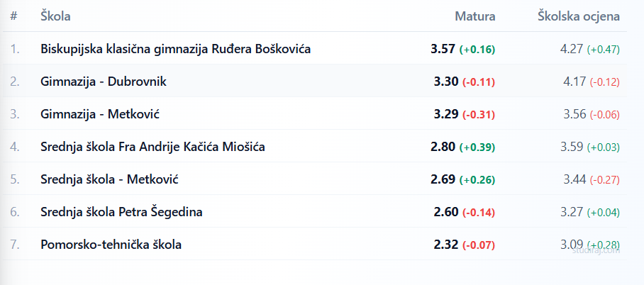The width and height of the screenshot is (644, 285).
Task: Click the 4.27 school grade value
Action: click(572, 49)
